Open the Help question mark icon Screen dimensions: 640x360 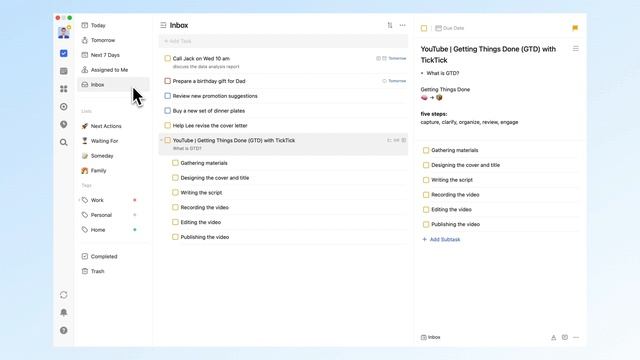tap(64, 330)
